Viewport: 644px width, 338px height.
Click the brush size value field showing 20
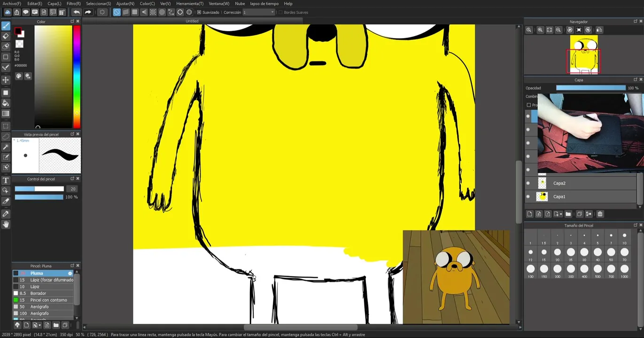click(x=72, y=189)
